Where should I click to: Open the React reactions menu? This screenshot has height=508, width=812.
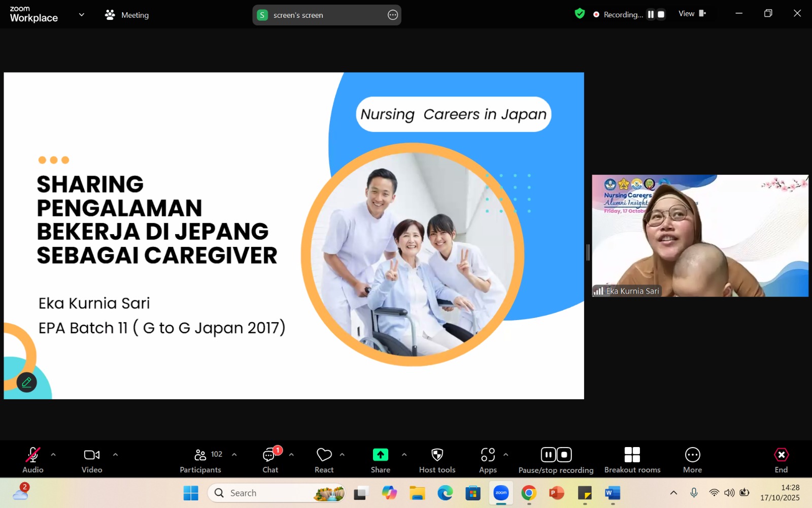tap(324, 459)
